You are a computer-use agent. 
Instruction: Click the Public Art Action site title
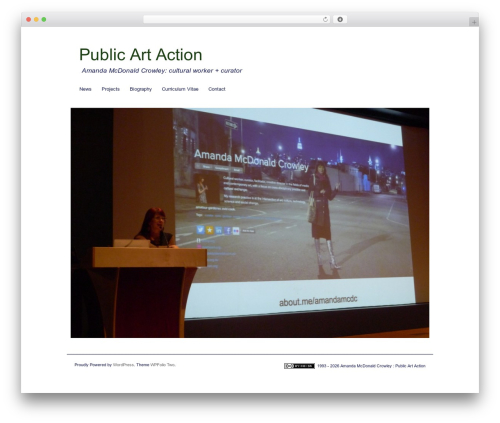pyautogui.click(x=141, y=55)
